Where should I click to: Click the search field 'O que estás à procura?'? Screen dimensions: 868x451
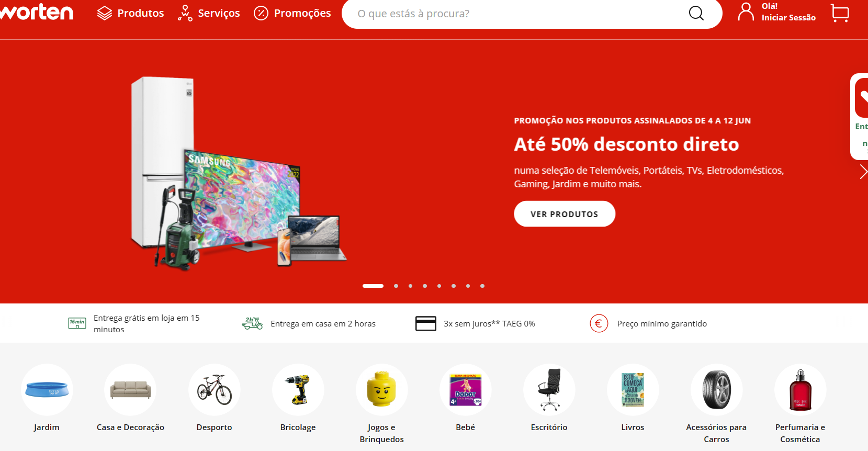coord(518,14)
